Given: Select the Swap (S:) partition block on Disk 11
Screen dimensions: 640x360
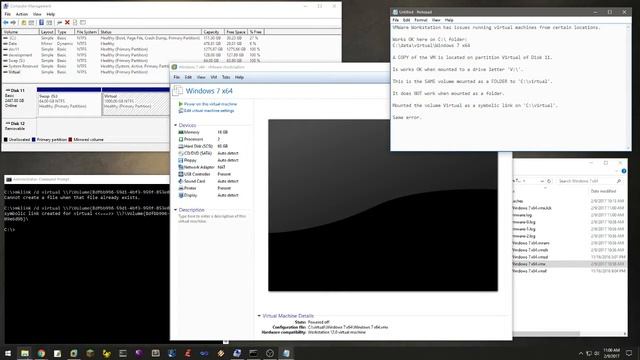Looking at the screenshot, I should click(x=69, y=101).
